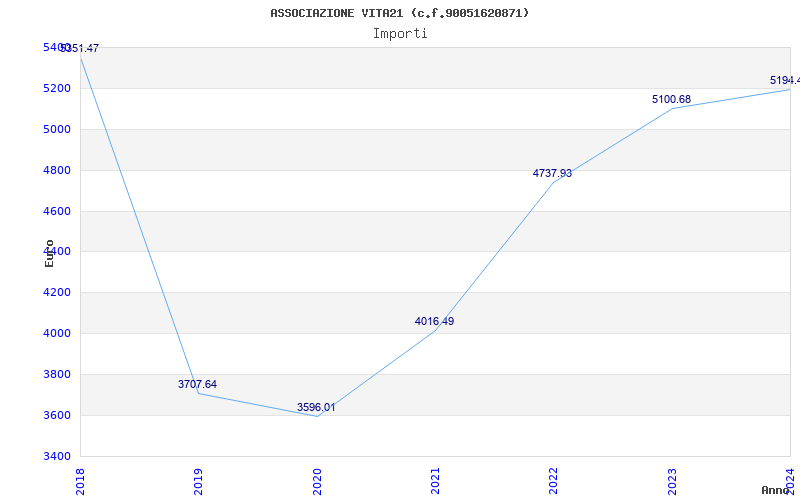
Task: Click the 4800 y-axis tick label
Action: [x=57, y=170]
